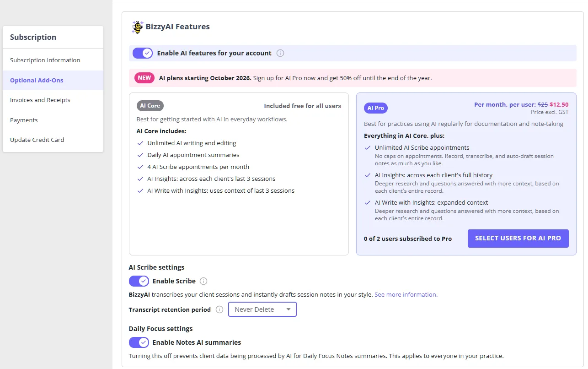Click info icon beside Transcript retention period
Viewport: 588px width, 369px height.
tap(219, 309)
